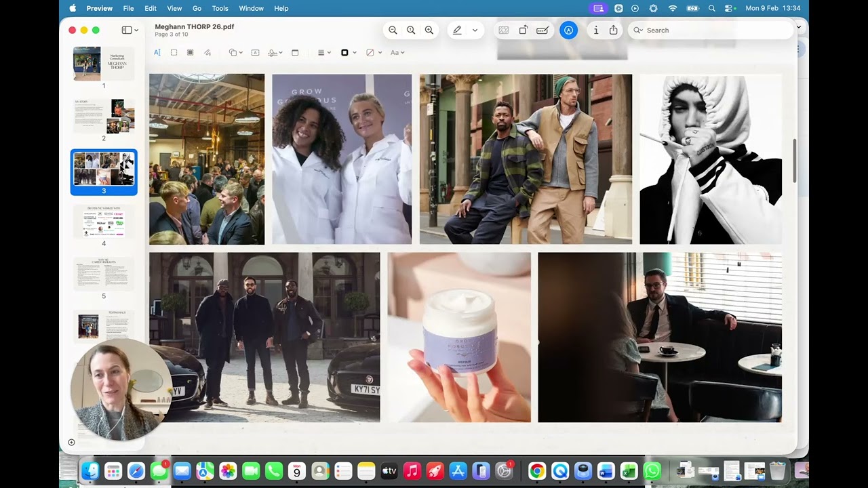The height and width of the screenshot is (488, 868).
Task: Open Control Center in the menu bar
Action: pyautogui.click(x=730, y=8)
